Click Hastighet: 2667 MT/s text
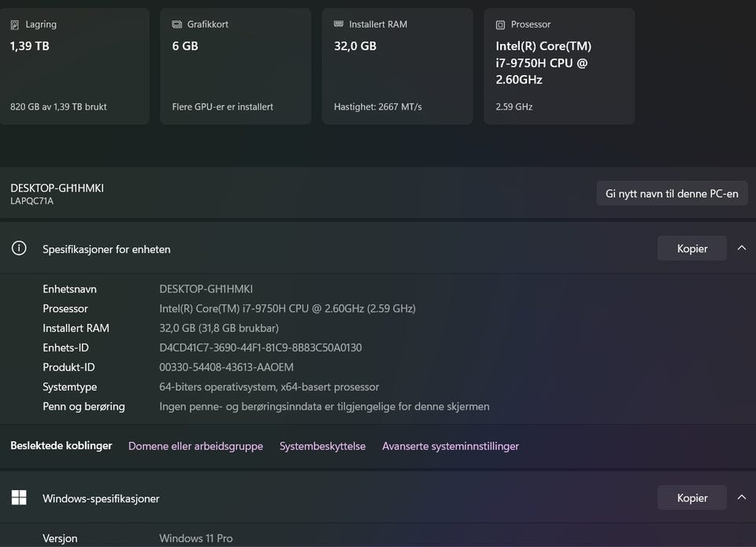 tap(377, 107)
